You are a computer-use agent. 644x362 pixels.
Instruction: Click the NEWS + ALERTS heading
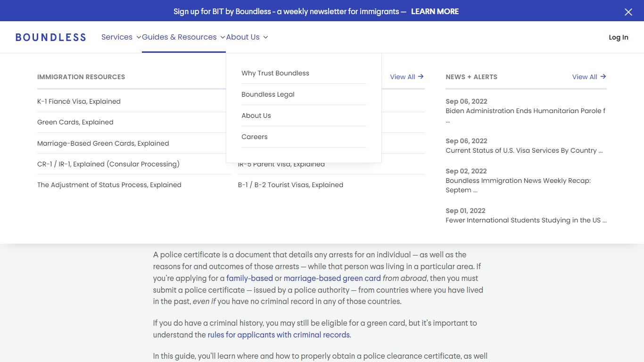[x=471, y=77]
